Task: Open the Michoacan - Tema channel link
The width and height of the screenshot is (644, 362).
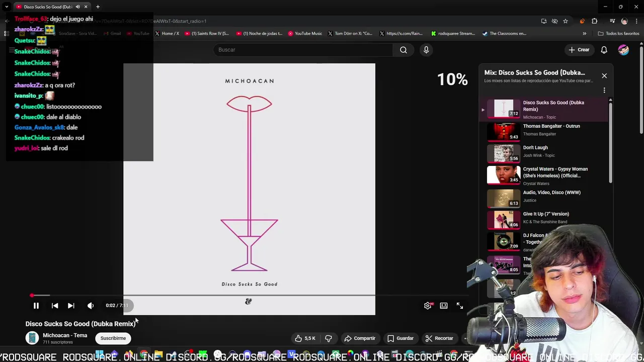Action: pos(65,335)
